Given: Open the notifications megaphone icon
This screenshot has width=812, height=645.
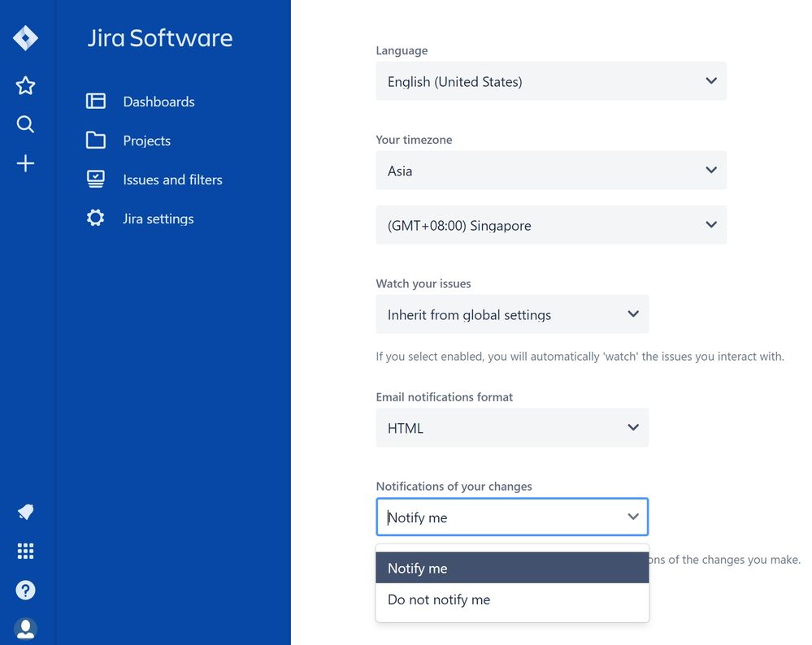Looking at the screenshot, I should pyautogui.click(x=25, y=512).
